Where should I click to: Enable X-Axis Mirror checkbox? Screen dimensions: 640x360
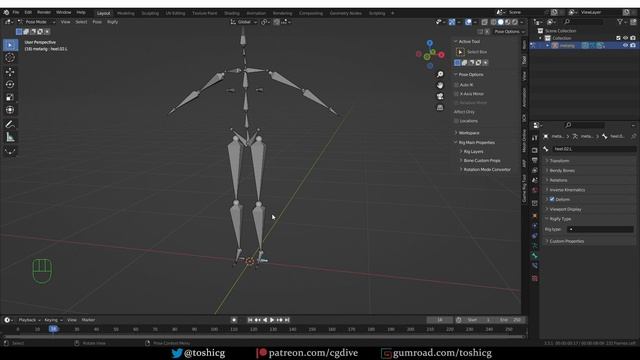[x=456, y=94]
